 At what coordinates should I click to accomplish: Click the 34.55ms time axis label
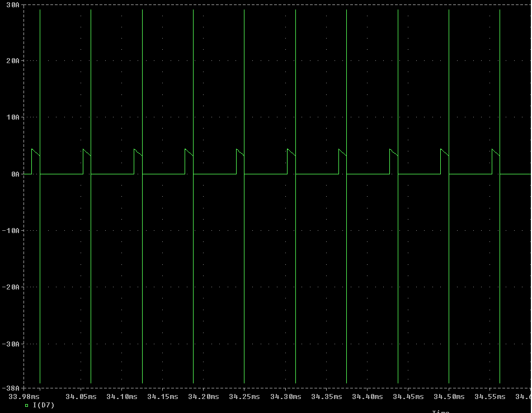490,396
